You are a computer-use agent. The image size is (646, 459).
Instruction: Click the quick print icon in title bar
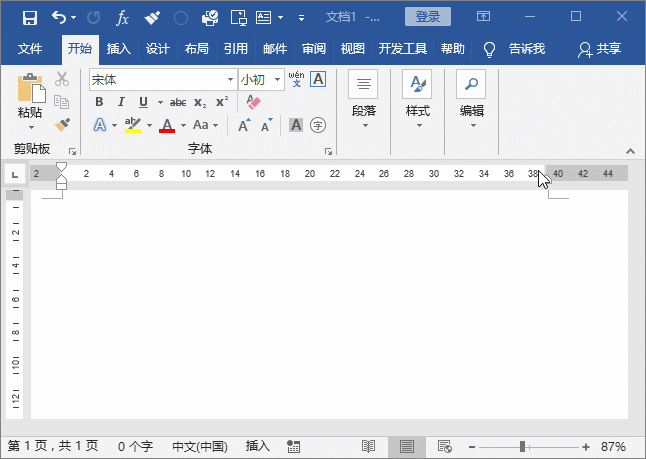click(210, 18)
